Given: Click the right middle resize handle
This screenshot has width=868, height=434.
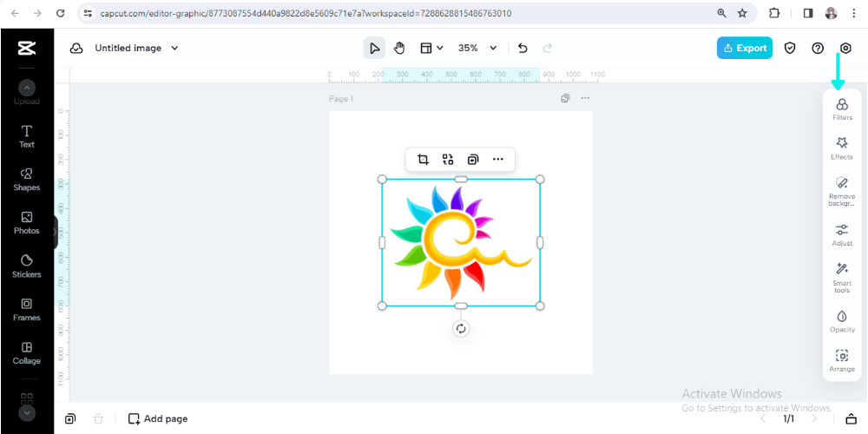Looking at the screenshot, I should click(x=540, y=242).
